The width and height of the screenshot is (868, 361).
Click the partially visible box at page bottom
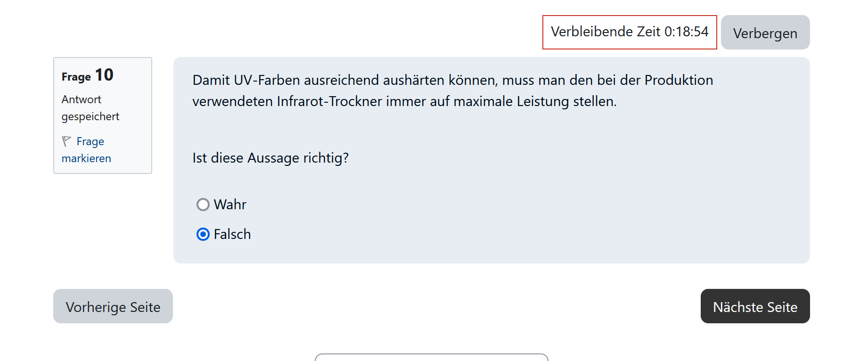click(x=432, y=357)
